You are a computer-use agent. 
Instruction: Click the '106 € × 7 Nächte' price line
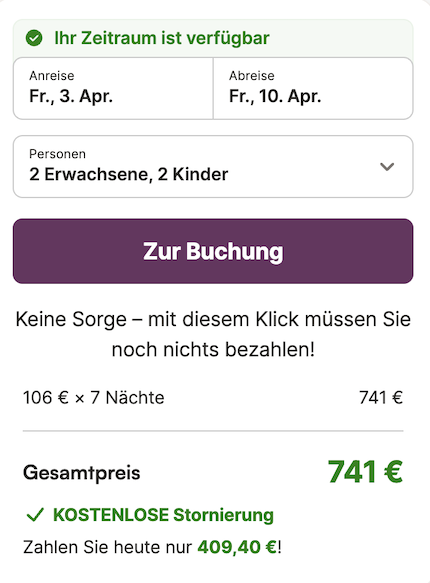93,397
